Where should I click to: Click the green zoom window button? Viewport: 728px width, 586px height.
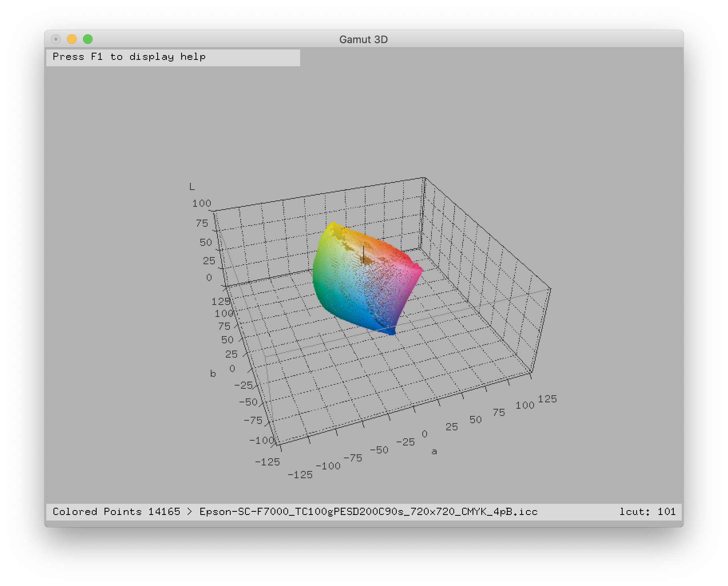pyautogui.click(x=88, y=39)
